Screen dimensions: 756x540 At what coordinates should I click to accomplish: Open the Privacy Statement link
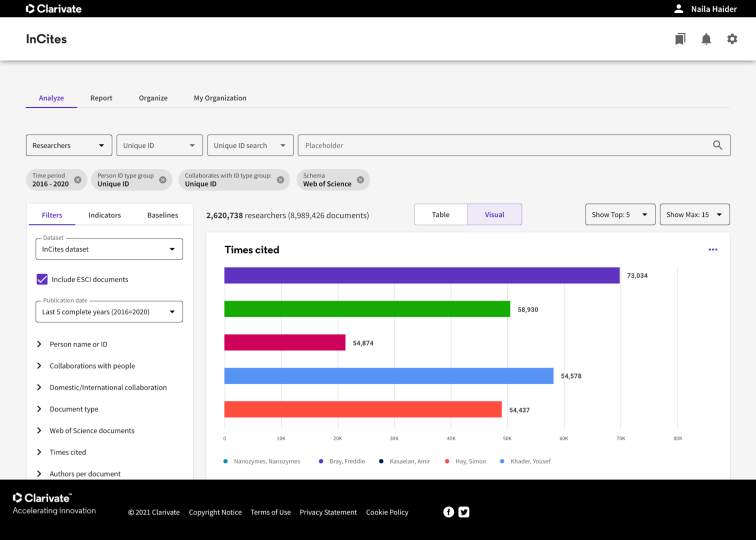[328, 512]
